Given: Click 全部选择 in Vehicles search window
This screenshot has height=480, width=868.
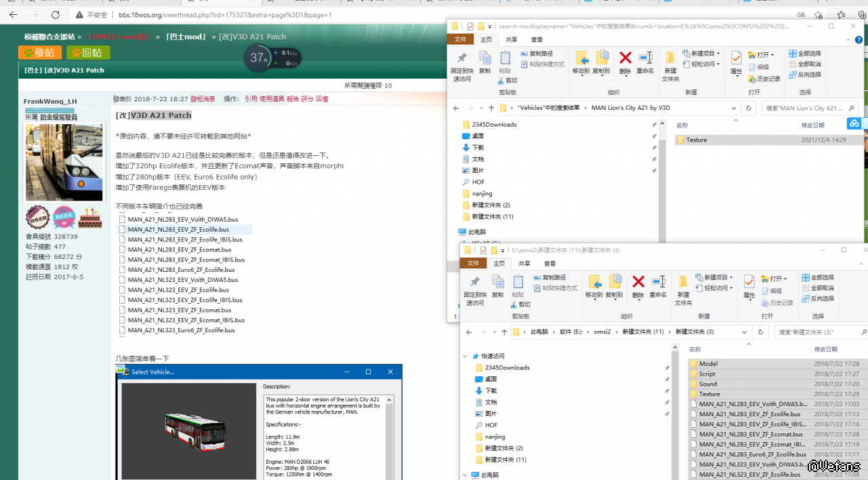Looking at the screenshot, I should pos(805,54).
